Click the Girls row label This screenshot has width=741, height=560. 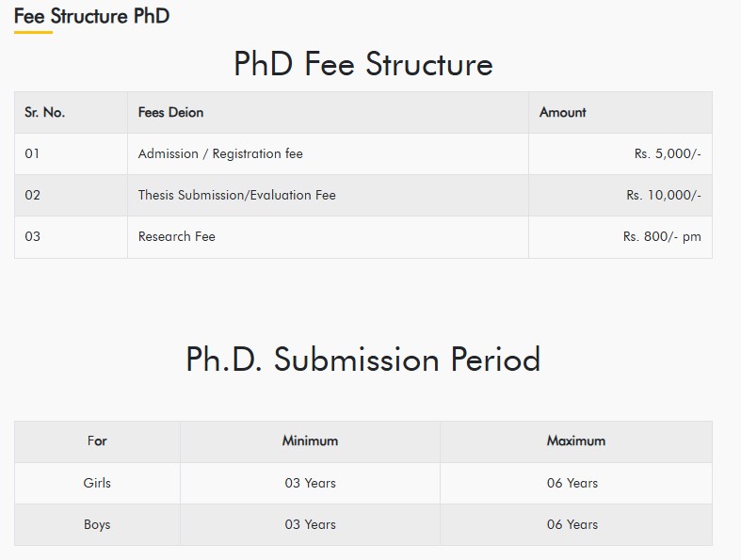click(97, 483)
